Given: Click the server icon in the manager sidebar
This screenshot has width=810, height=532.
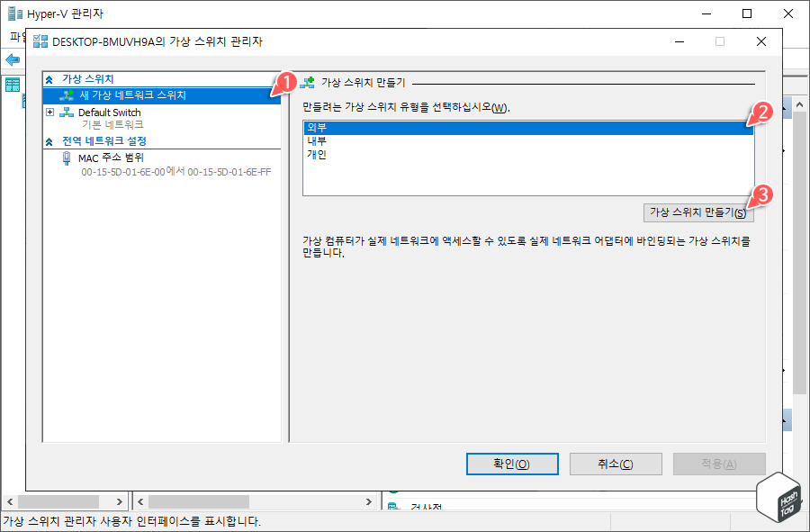Looking at the screenshot, I should [13, 84].
